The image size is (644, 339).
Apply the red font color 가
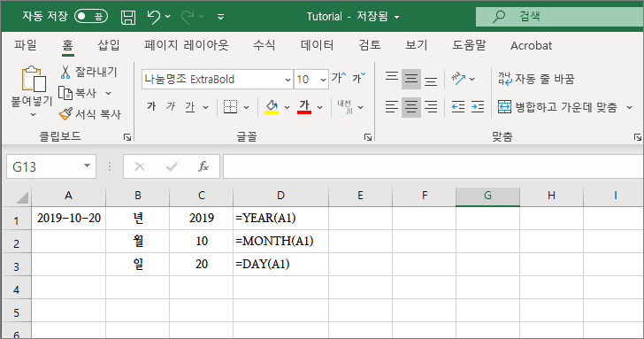pos(304,107)
